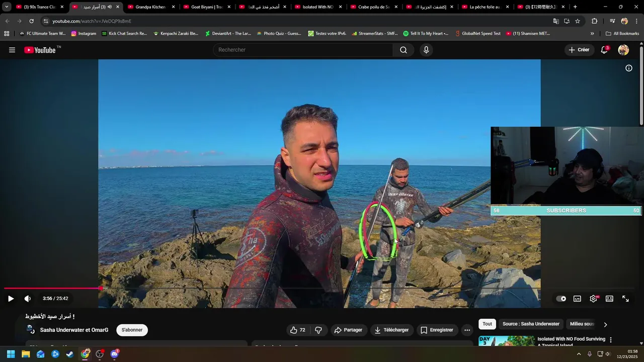Click the magnifier search button
This screenshot has height=362, width=644.
click(x=404, y=50)
